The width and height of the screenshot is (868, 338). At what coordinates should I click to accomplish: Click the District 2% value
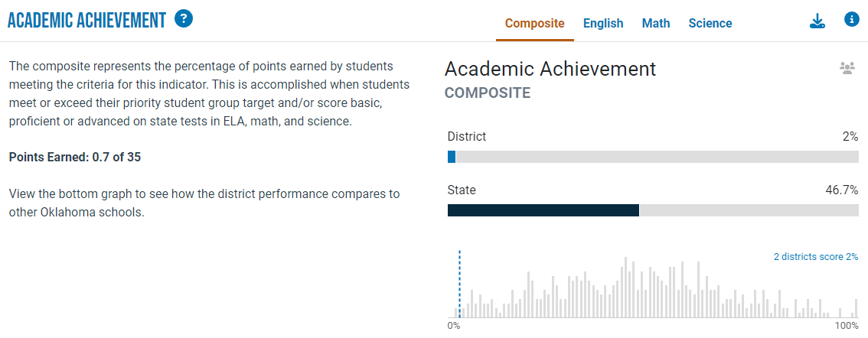pos(850,137)
